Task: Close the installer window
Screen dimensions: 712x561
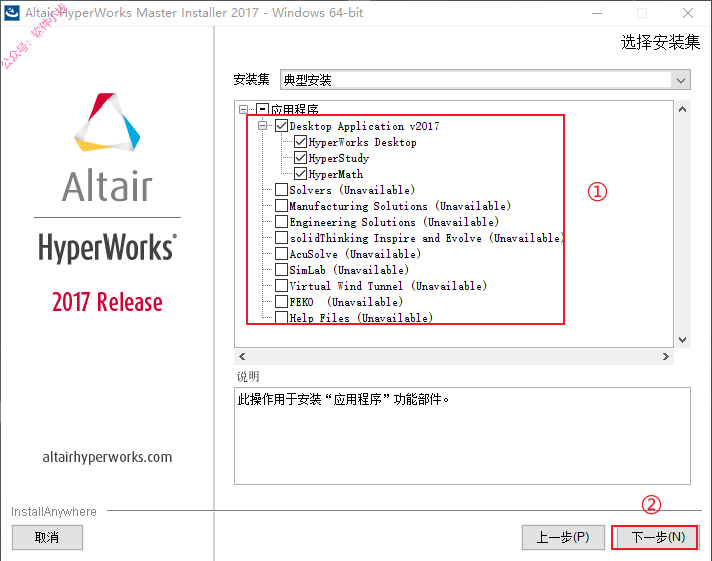Action: pos(688,13)
